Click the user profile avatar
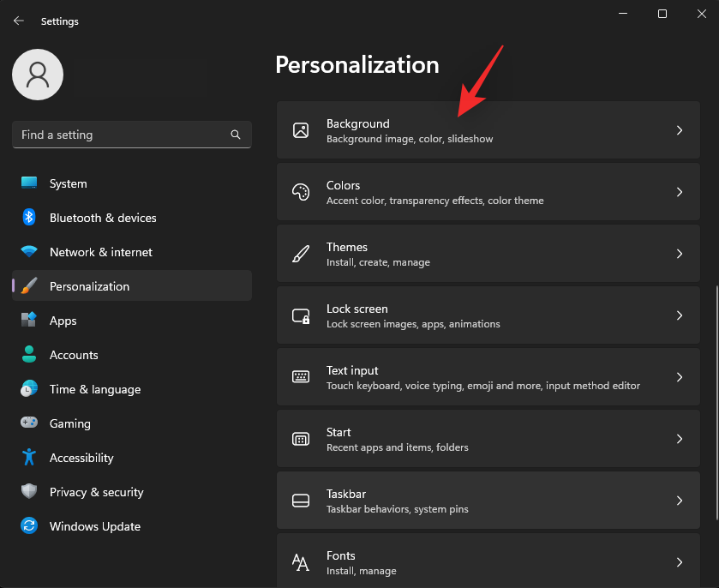The width and height of the screenshot is (719, 588). (x=37, y=75)
